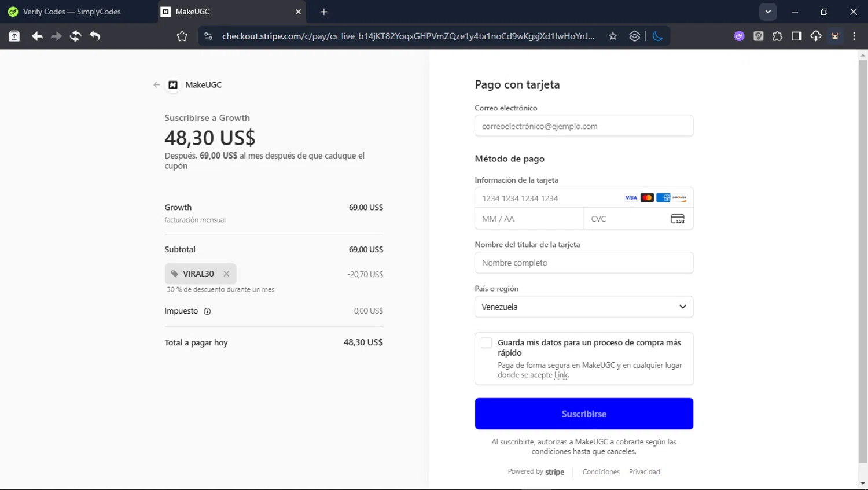Click the Mastercard logo
This screenshot has width=868, height=490.
click(647, 198)
